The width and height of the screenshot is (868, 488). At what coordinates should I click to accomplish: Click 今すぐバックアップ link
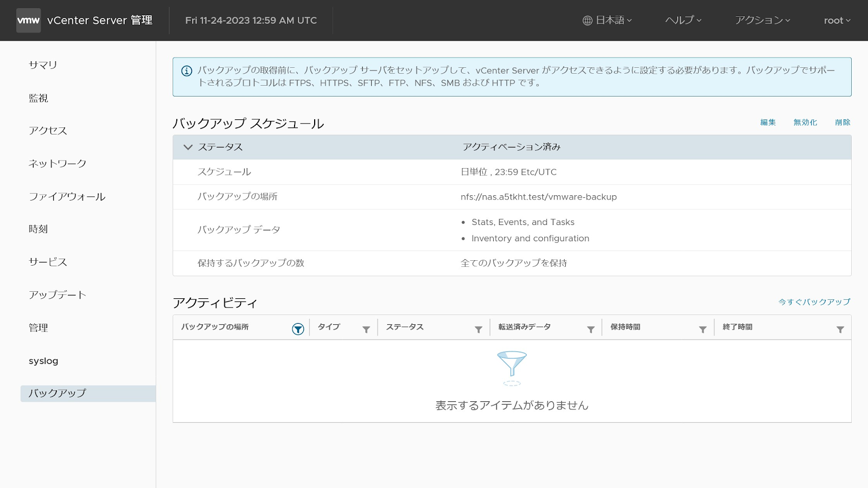(x=815, y=302)
